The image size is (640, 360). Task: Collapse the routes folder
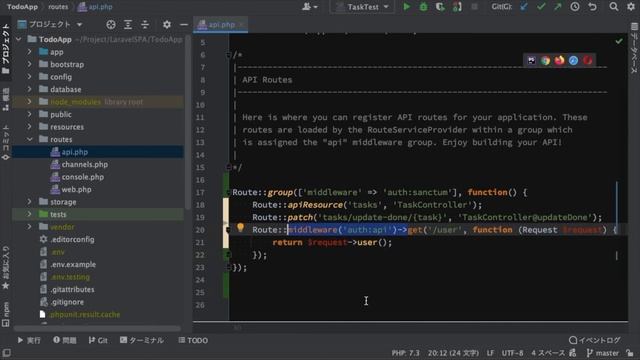point(29,139)
